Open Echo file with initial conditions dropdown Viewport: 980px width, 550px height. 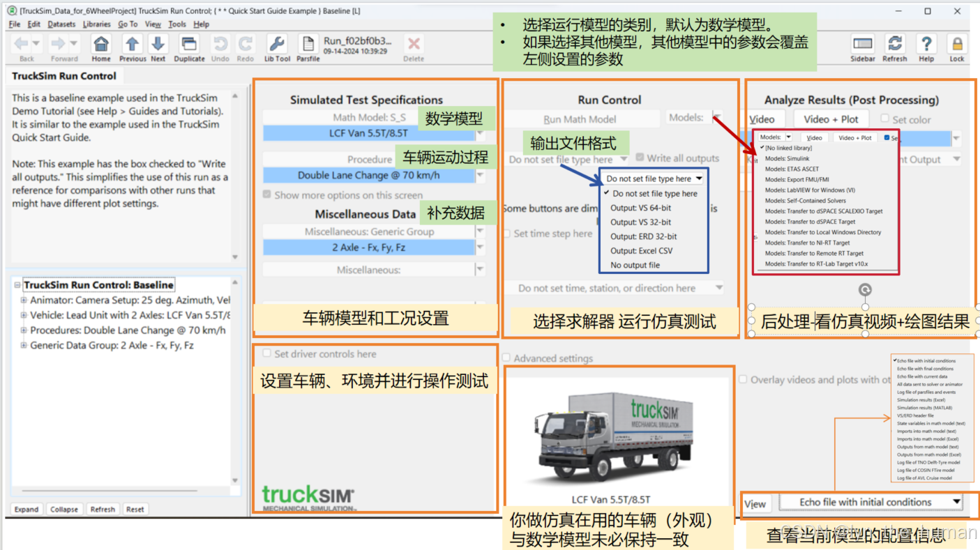pos(957,501)
